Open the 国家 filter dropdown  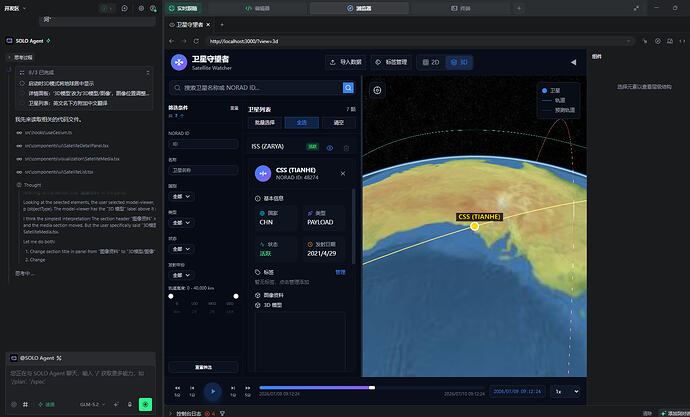(x=181, y=196)
